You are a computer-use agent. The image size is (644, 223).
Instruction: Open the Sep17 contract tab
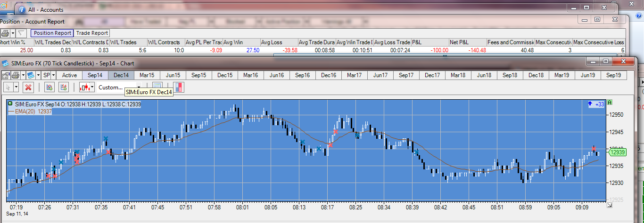pos(406,75)
